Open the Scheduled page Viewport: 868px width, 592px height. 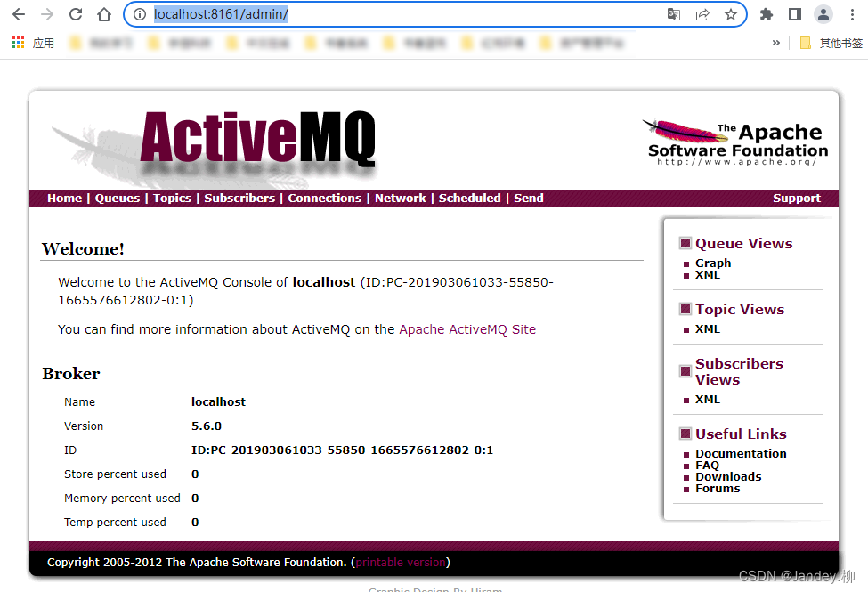click(469, 199)
